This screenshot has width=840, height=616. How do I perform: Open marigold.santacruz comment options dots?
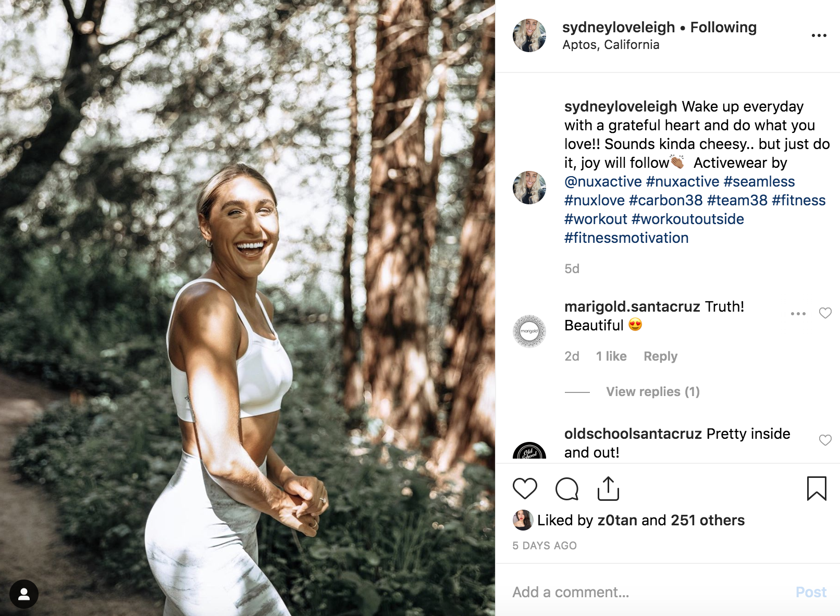point(798,314)
